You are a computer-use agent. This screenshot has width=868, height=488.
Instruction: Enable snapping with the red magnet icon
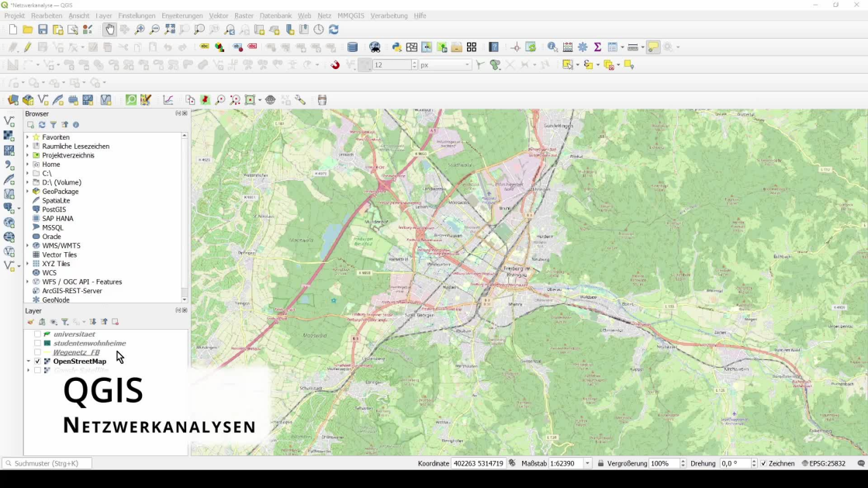pyautogui.click(x=335, y=65)
